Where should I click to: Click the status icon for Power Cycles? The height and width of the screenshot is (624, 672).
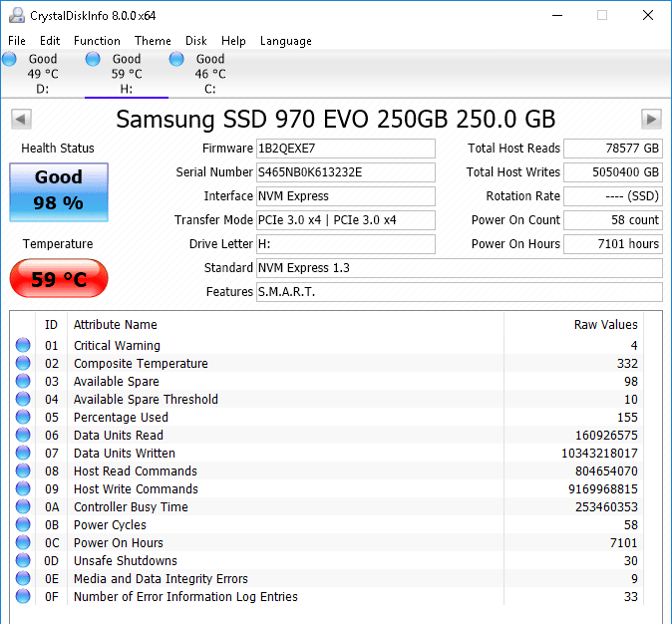[x=23, y=524]
